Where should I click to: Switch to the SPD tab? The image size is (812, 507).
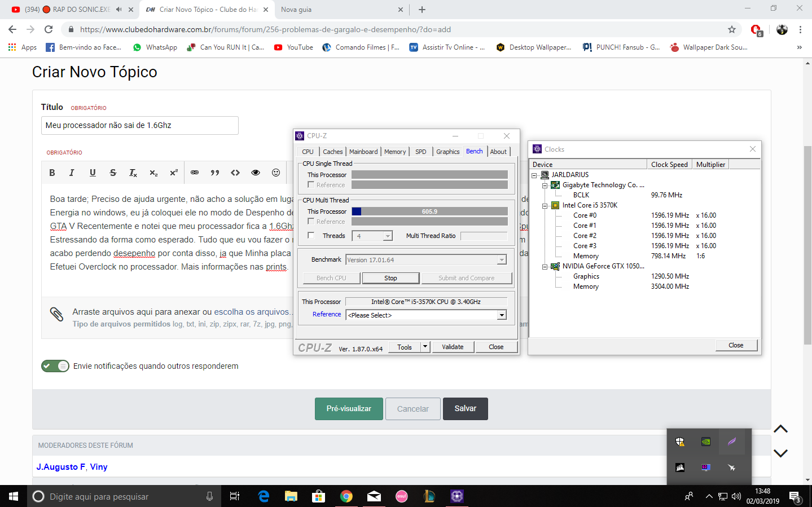click(x=421, y=152)
